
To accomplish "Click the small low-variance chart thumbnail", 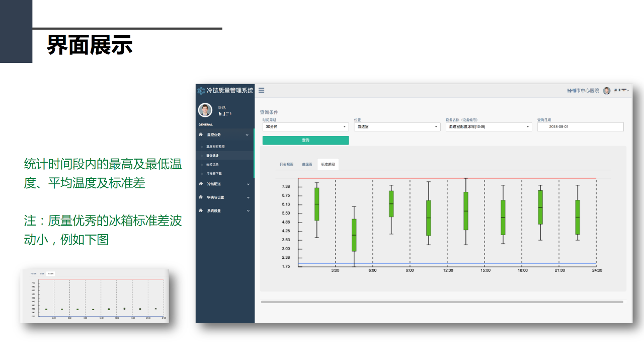I will point(95,296).
